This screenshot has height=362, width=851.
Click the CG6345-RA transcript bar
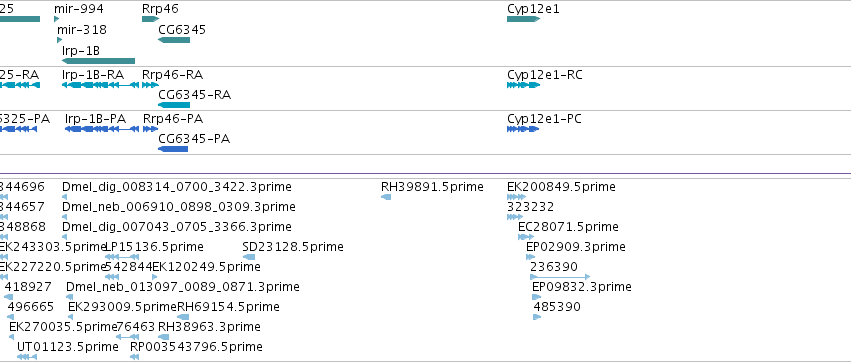click(x=174, y=105)
